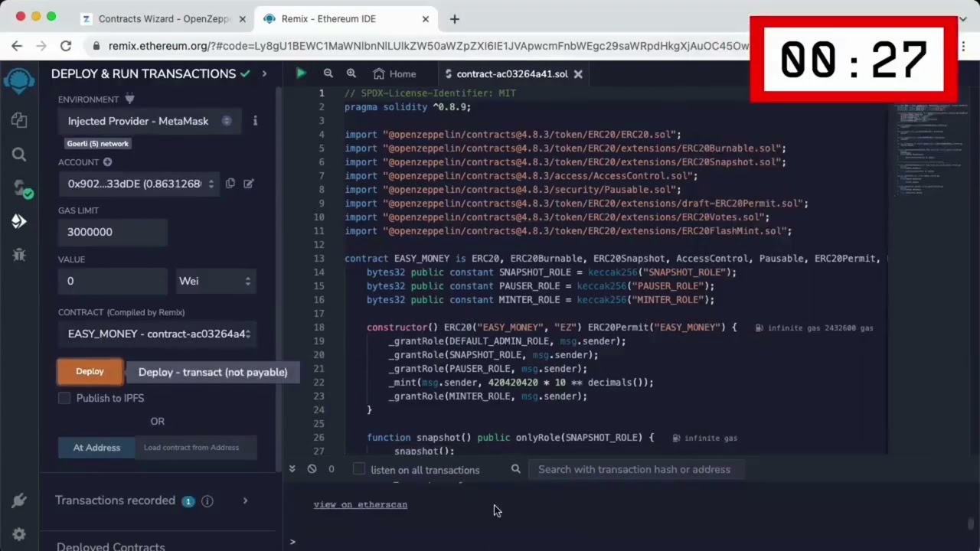Open the Contract selection dropdown
This screenshot has width=980, height=551.
(x=157, y=334)
